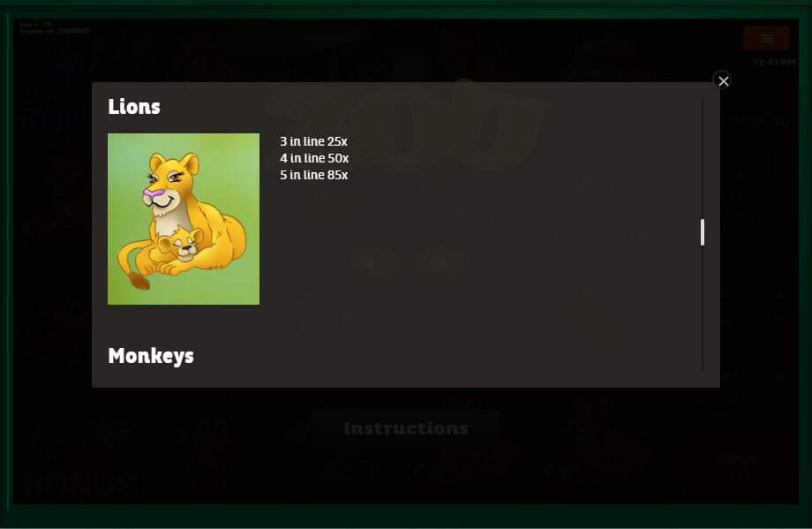Click the dimmed BONUS label at bottom left
This screenshot has height=529, width=812.
click(79, 486)
